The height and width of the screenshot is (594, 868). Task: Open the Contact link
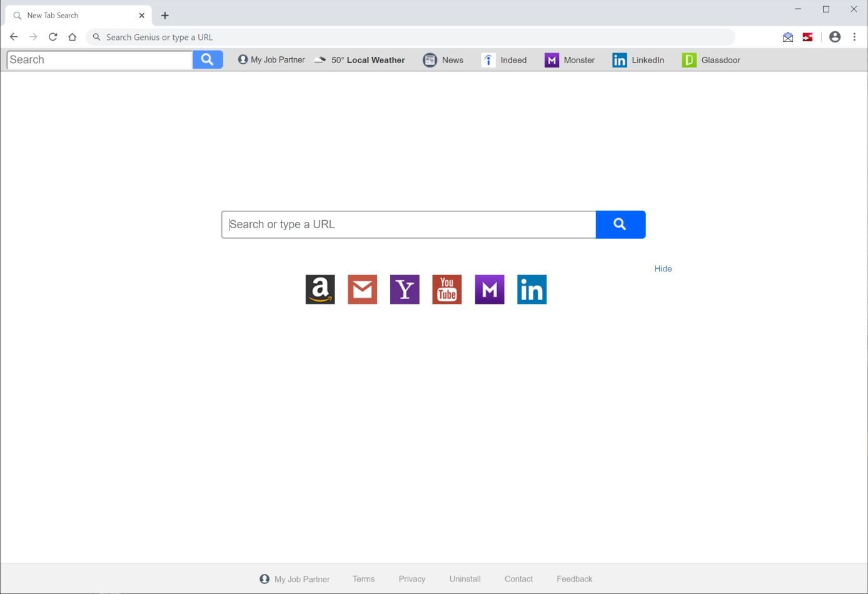[x=519, y=579]
